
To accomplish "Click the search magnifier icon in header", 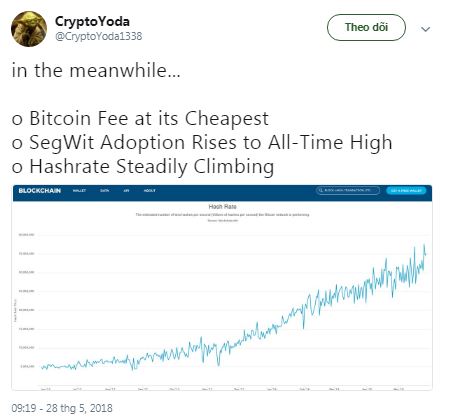I will tap(321, 190).
